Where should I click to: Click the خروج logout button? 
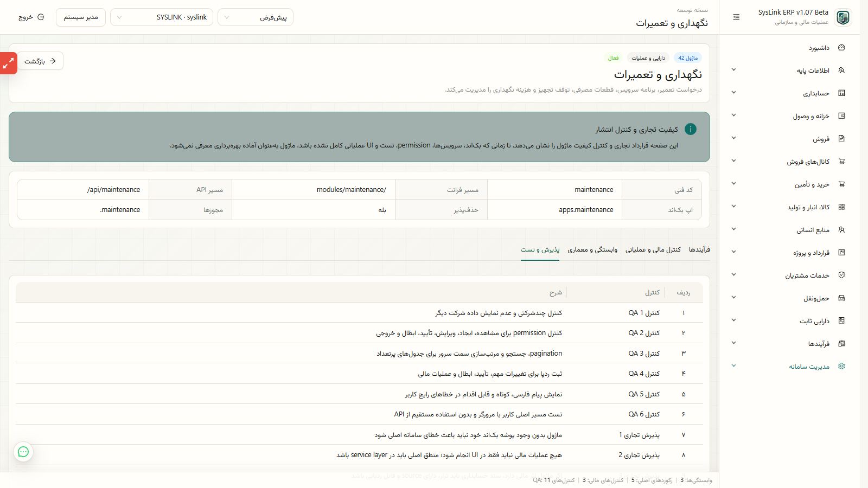tap(31, 17)
